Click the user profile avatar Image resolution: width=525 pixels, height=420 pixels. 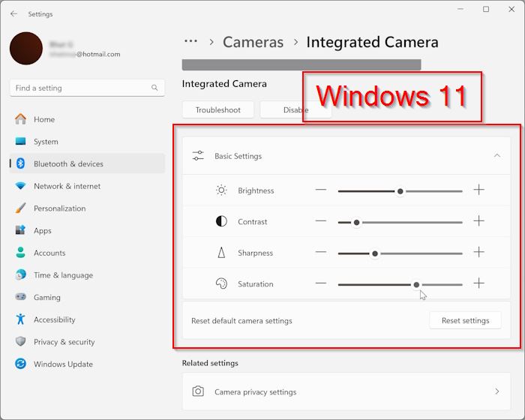(26, 48)
